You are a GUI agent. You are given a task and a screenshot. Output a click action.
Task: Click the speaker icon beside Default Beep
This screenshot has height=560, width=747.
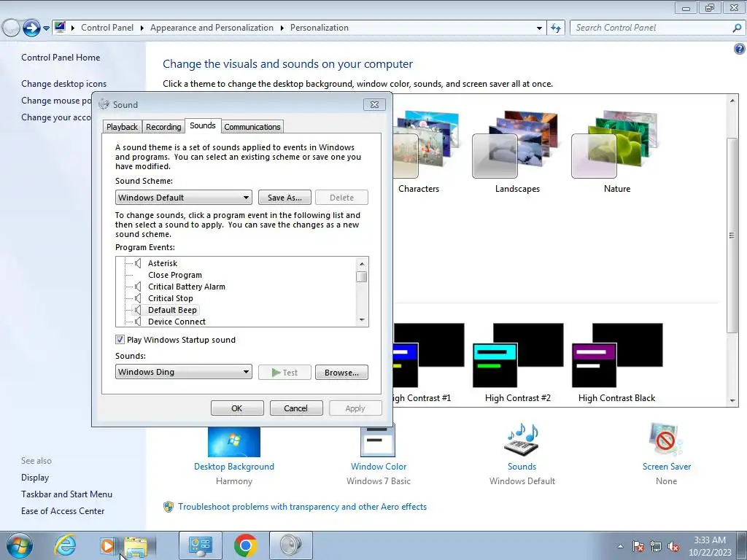click(x=138, y=309)
